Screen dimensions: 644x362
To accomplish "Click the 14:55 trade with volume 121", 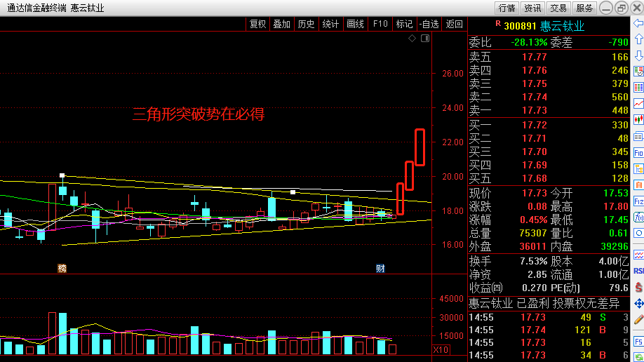I will [549, 330].
